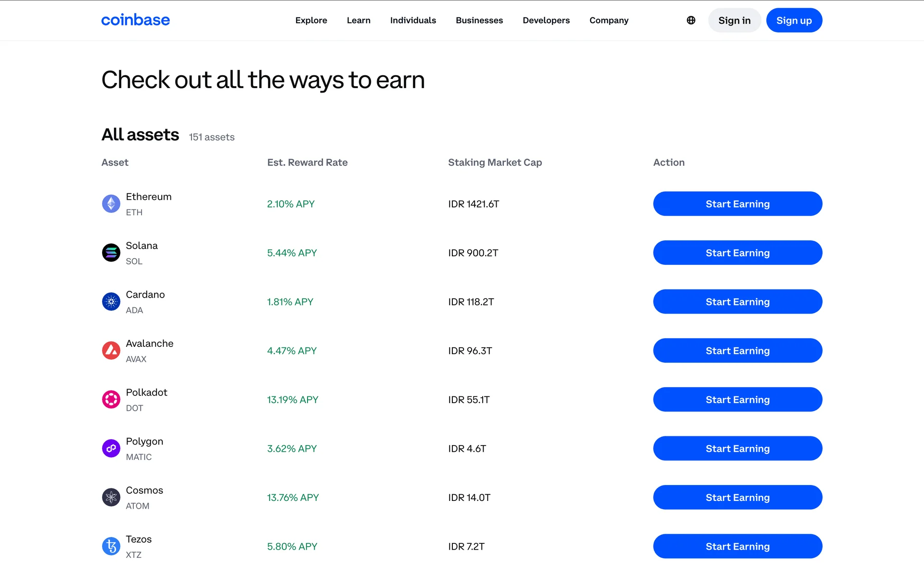Click the Ethereum coin icon

111,204
